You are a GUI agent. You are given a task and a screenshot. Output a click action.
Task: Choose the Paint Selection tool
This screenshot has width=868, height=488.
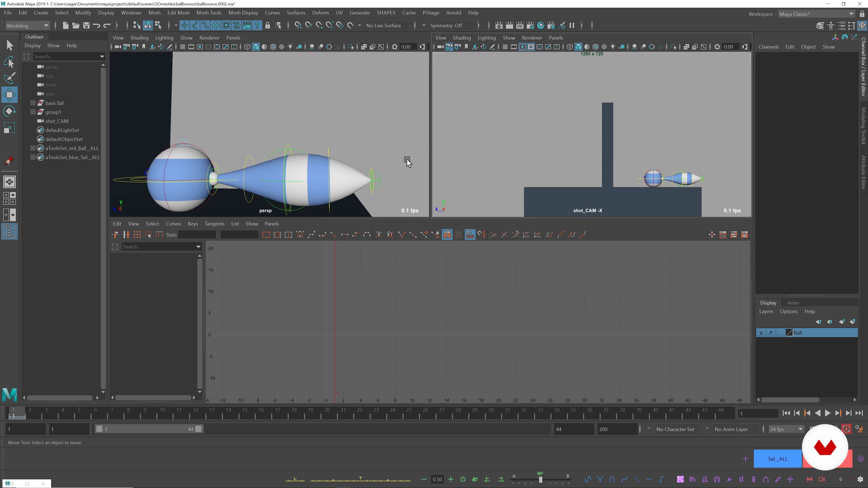[x=9, y=78]
